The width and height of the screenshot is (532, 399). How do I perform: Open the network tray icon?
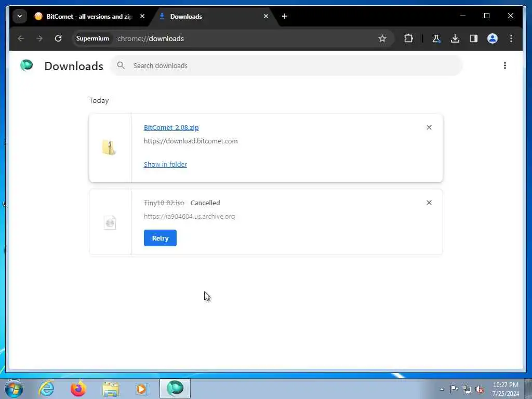pos(467,389)
